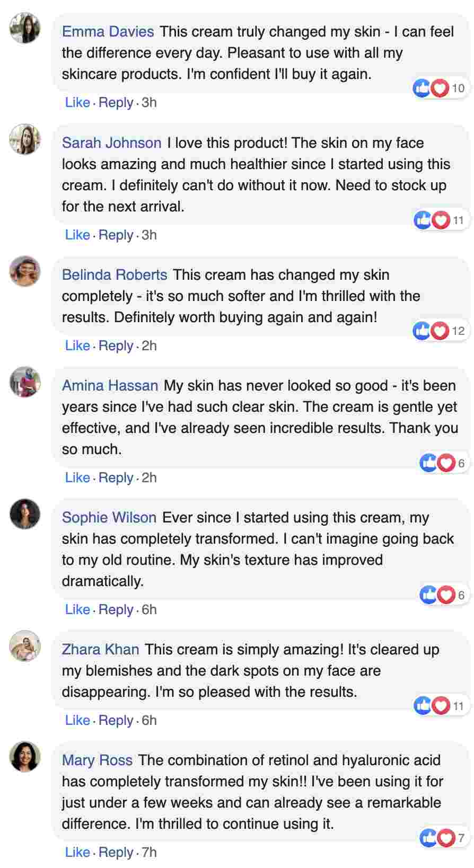This screenshot has width=474, height=868.
Task: Click the thumbs-up reaction on Belinda Roberts' comment
Action: [x=422, y=331]
